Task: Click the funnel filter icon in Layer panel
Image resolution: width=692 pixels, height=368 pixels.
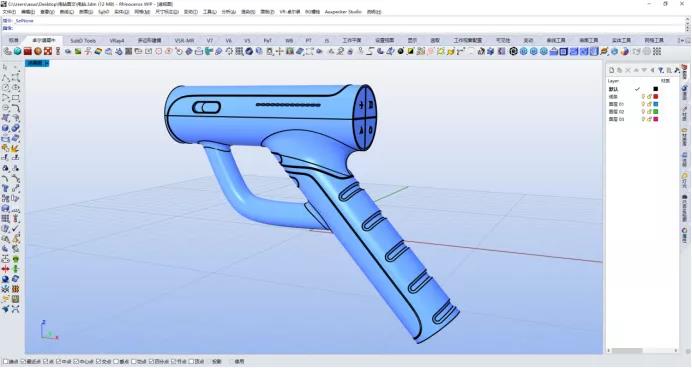Action: [x=661, y=70]
